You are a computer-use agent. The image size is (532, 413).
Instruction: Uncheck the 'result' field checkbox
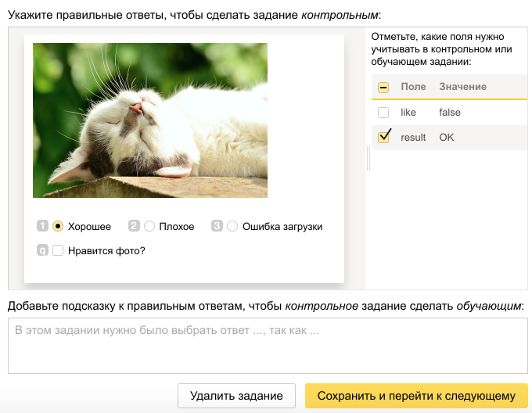click(x=383, y=137)
